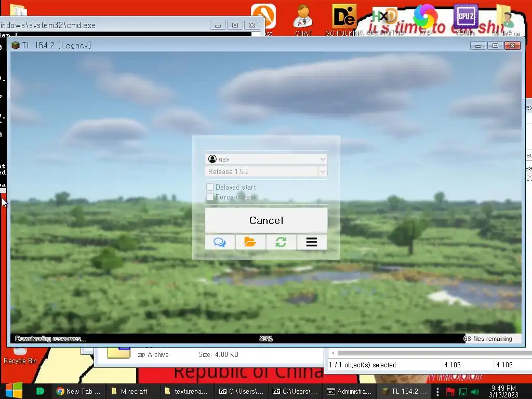Switch to Chrome New Tab taskbar item
This screenshot has height=399, width=532.
click(x=78, y=391)
